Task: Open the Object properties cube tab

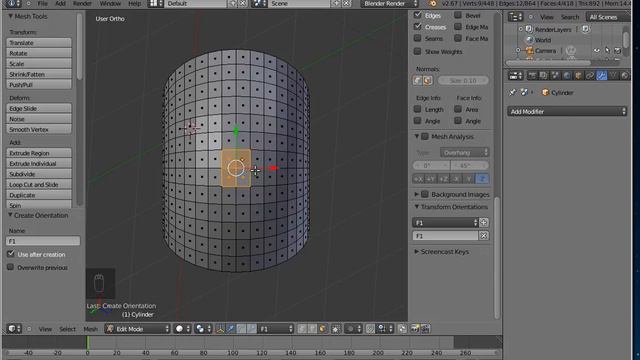Action: tap(579, 76)
